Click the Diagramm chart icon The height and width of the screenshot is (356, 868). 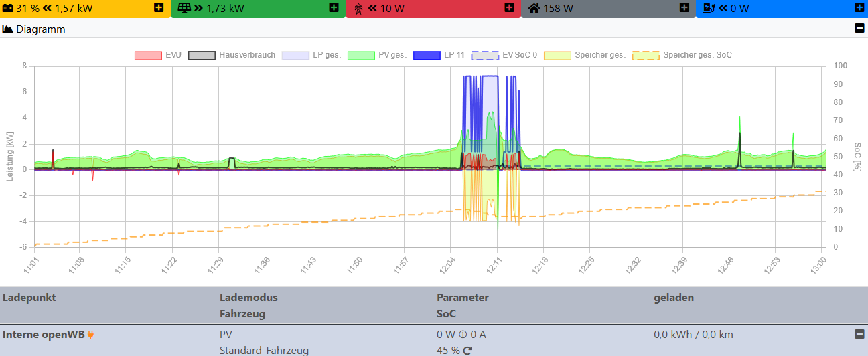click(x=8, y=29)
